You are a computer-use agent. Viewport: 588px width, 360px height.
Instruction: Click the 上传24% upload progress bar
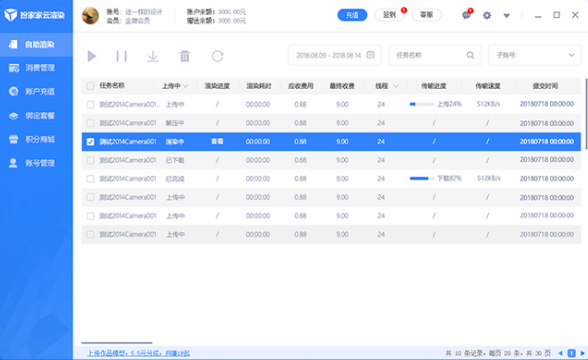pyautogui.click(x=422, y=104)
